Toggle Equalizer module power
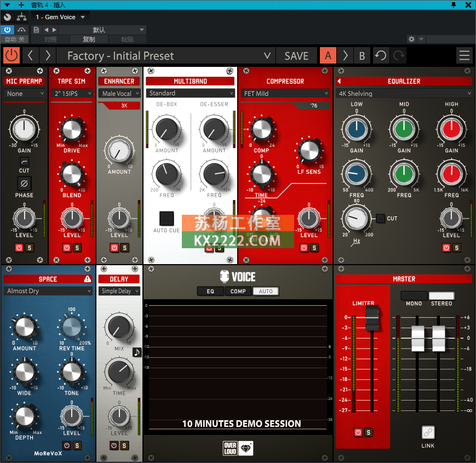This screenshot has width=476, height=463. (x=446, y=248)
